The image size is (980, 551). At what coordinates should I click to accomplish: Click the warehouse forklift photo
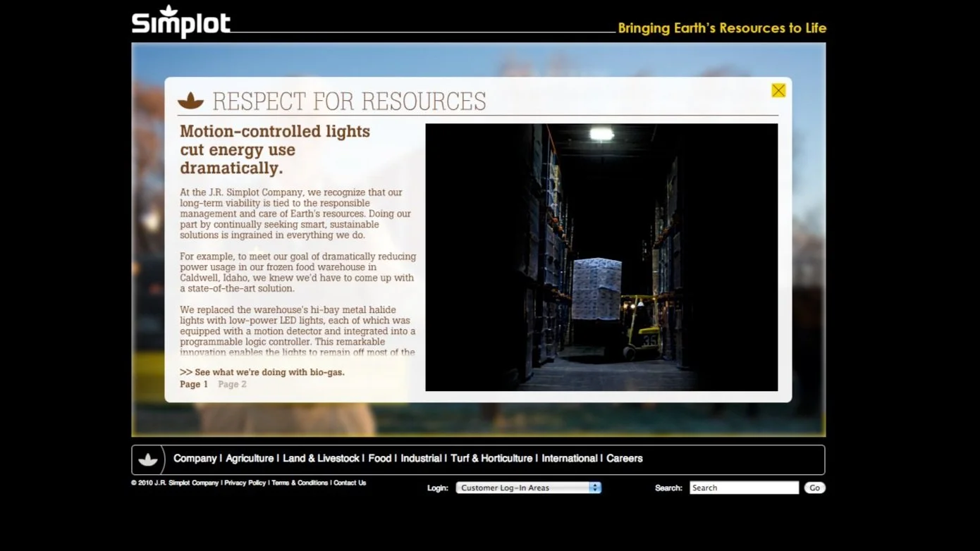[601, 257]
